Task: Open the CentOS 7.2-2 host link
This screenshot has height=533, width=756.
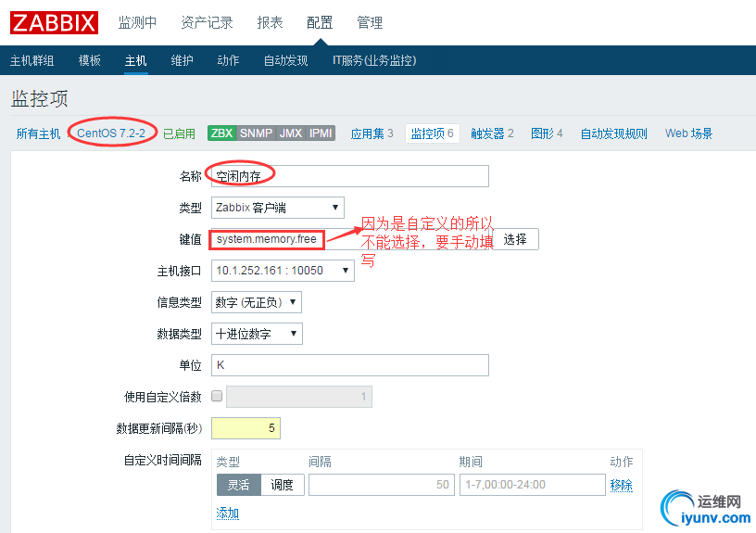Action: pos(111,133)
